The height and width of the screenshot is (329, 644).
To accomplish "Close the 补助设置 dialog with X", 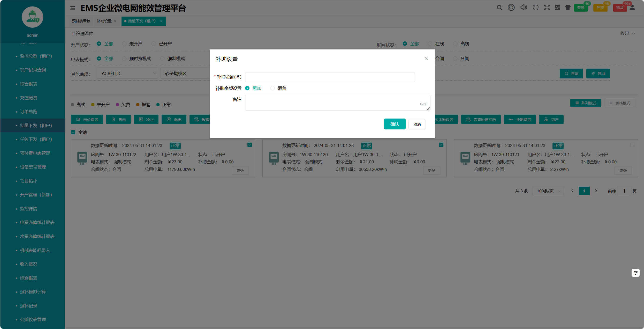I will [426, 59].
